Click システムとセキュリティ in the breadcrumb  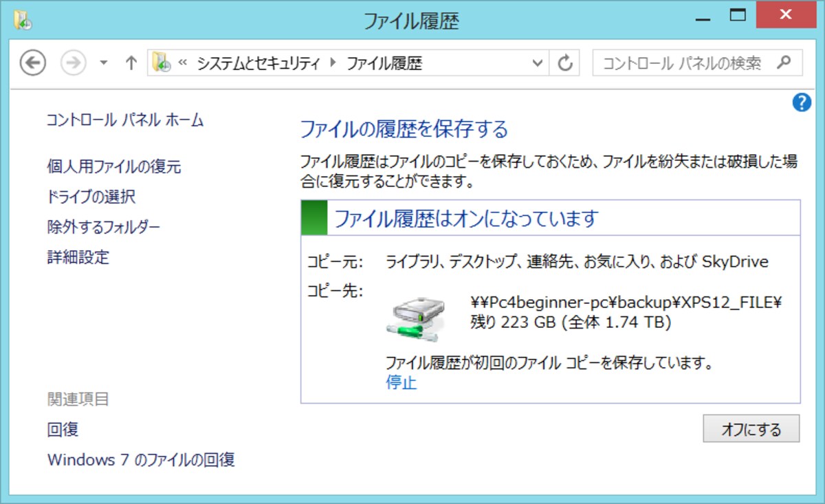click(258, 64)
